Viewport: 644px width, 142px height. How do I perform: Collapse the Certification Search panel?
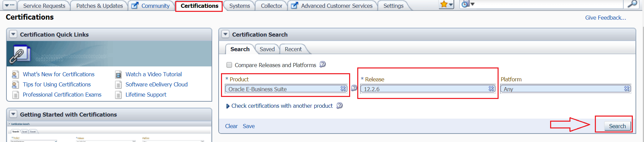[x=225, y=34]
